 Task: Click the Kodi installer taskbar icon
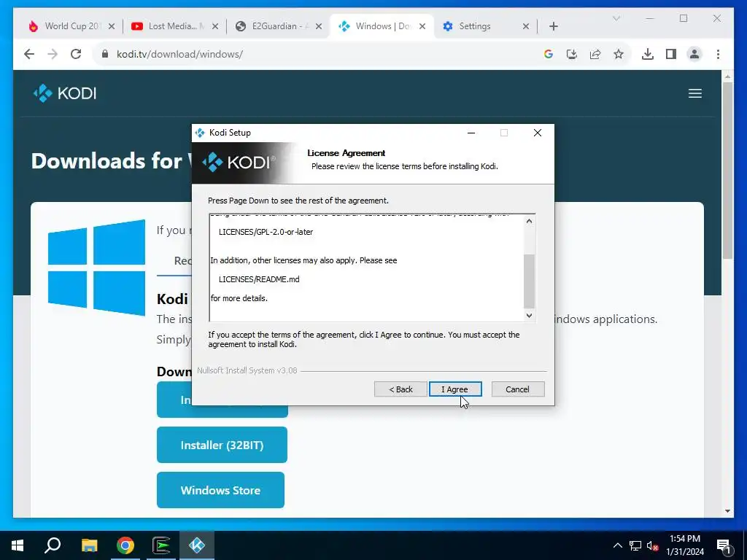pyautogui.click(x=197, y=545)
